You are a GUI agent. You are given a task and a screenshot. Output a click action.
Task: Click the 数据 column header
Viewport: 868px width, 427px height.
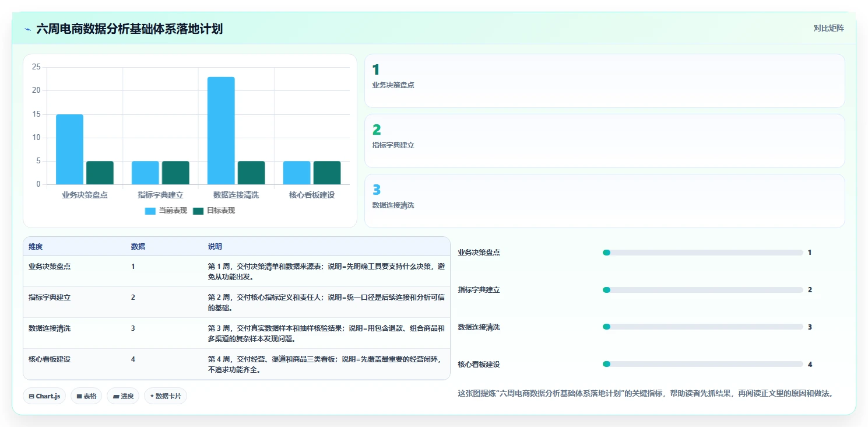(x=138, y=247)
